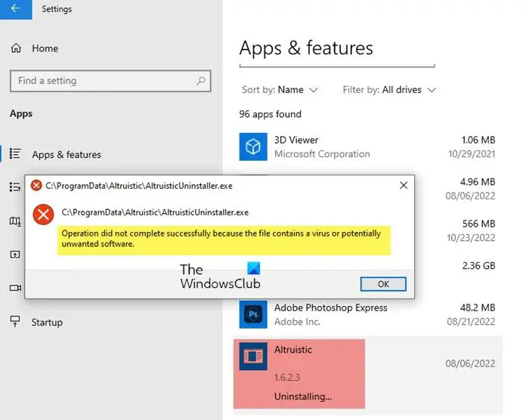
Task: Click the dialog title bar error icon
Action: coord(36,185)
